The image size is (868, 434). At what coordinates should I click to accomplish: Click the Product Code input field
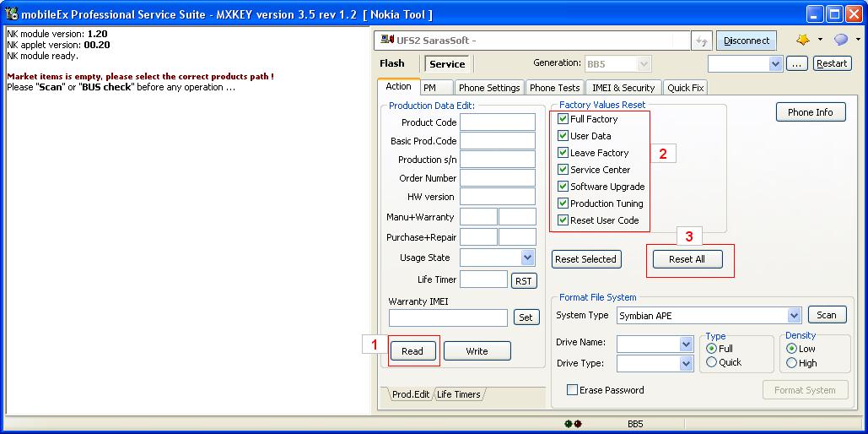coord(498,122)
